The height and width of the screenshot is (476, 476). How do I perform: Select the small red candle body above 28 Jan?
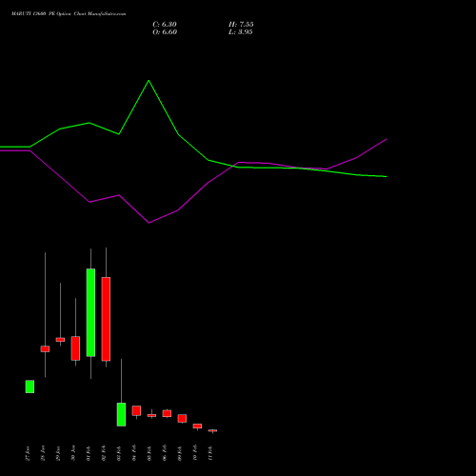pos(45,348)
